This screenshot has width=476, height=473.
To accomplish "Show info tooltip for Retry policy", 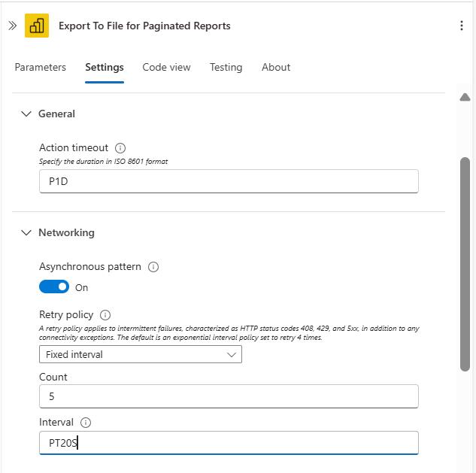I will (x=105, y=315).
